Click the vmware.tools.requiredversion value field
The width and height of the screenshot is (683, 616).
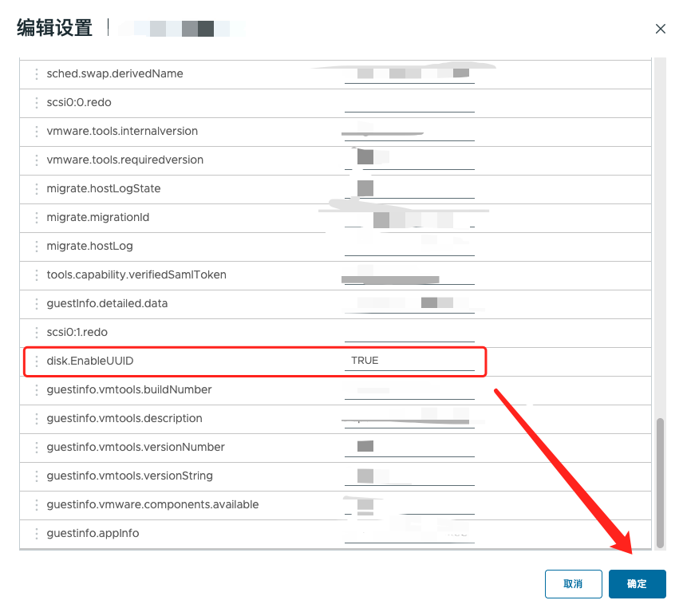pos(409,160)
